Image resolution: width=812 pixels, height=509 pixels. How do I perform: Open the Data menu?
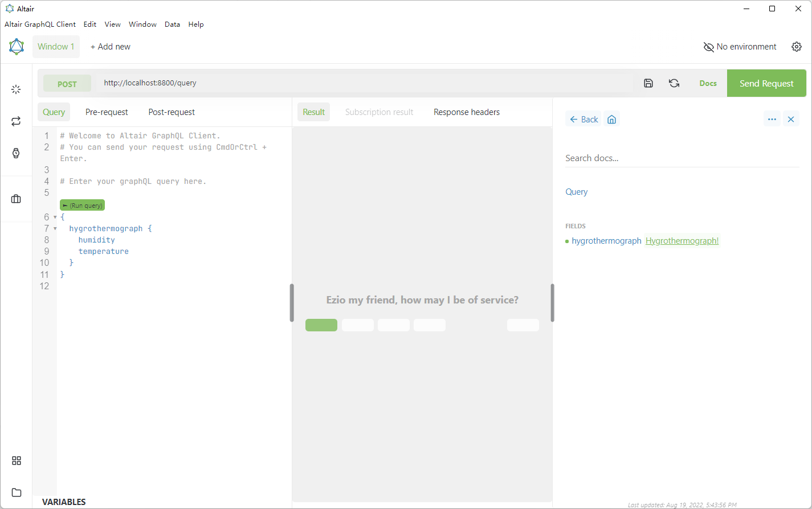point(172,24)
